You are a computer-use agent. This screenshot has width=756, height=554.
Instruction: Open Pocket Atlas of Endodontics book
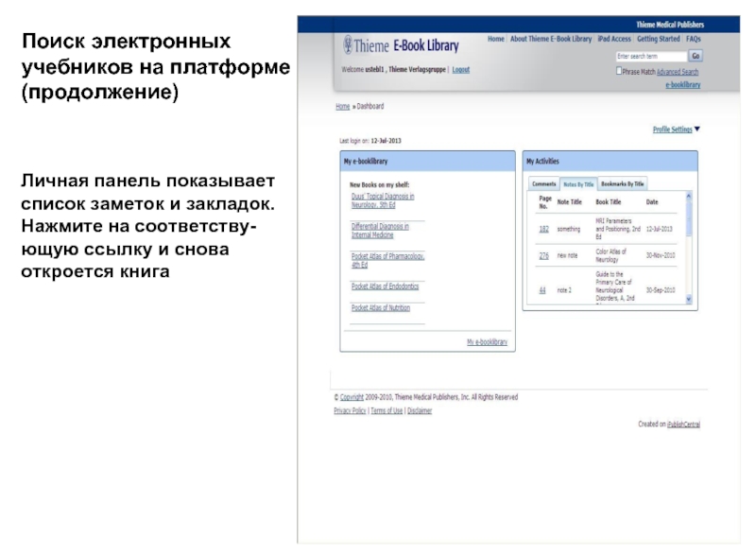point(385,286)
